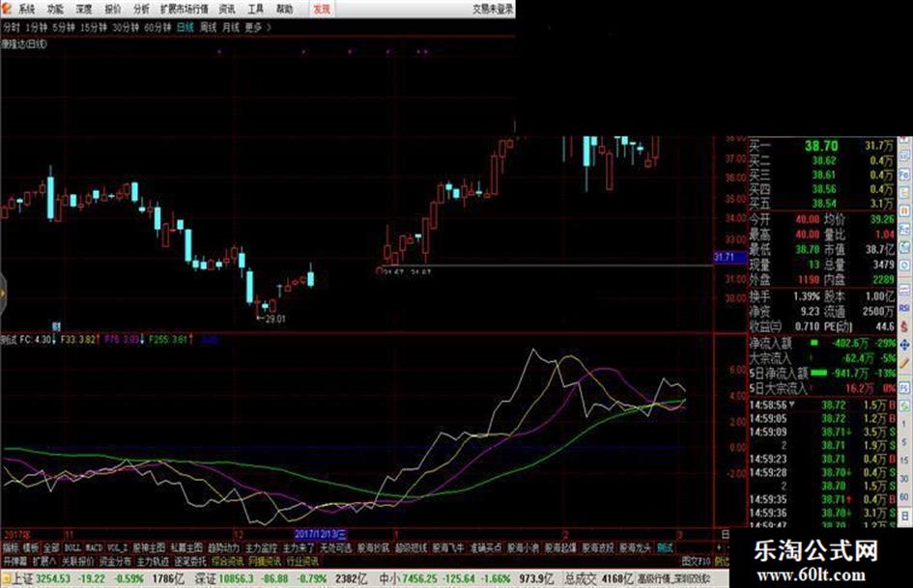
Task: Click the red dollar sign sidebar icon
Action: coord(904,326)
